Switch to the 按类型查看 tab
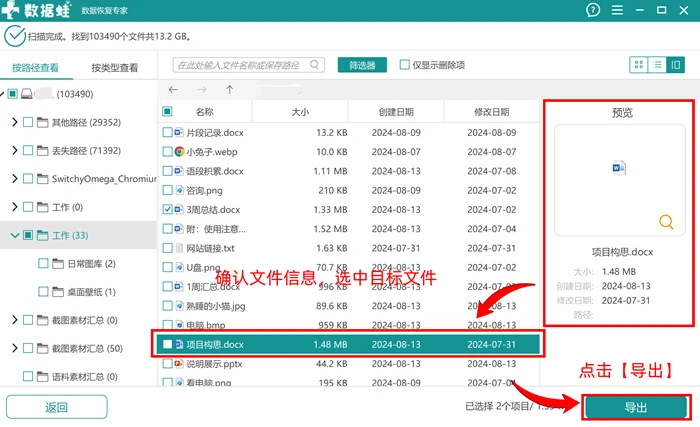Image resolution: width=700 pixels, height=427 pixels. tap(115, 67)
